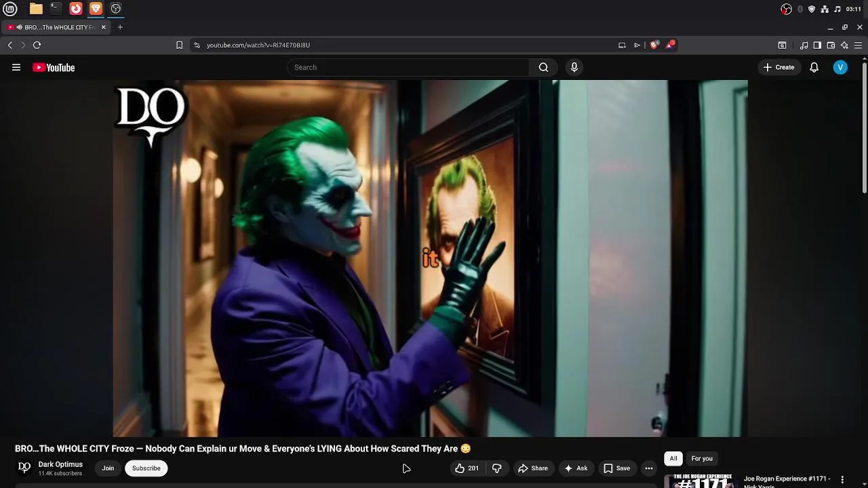
Task: Open the Create button
Action: click(778, 67)
